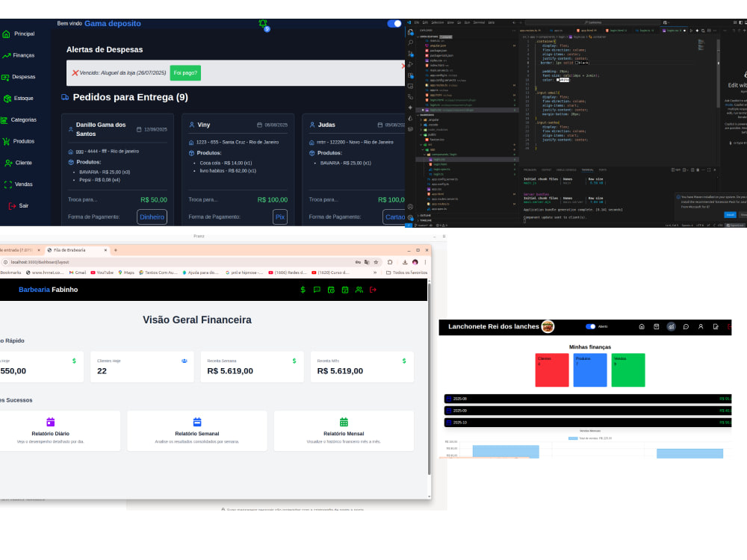Open a new tab in the browser
Image resolution: width=747 pixels, height=560 pixels.
pos(115,250)
